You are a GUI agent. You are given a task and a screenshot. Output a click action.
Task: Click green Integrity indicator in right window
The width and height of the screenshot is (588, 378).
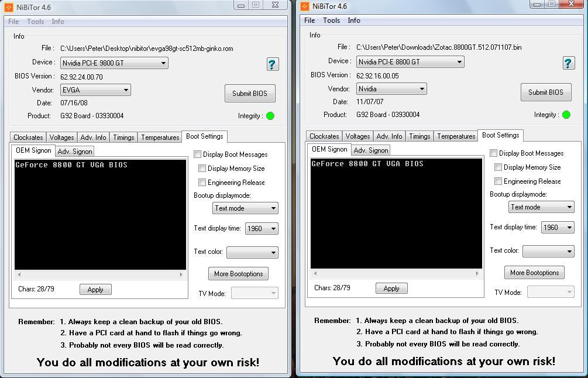(x=566, y=115)
